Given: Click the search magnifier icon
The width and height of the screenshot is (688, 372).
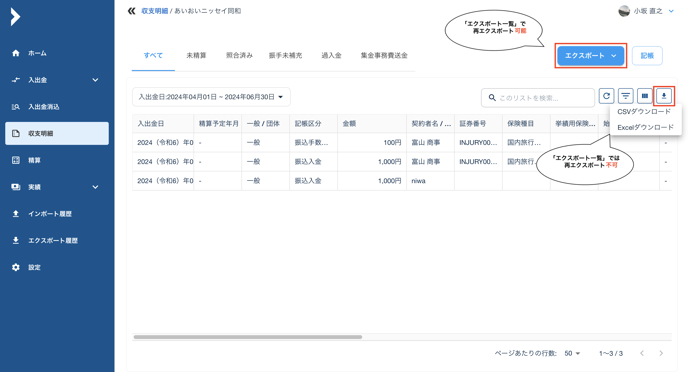Looking at the screenshot, I should pyautogui.click(x=492, y=97).
